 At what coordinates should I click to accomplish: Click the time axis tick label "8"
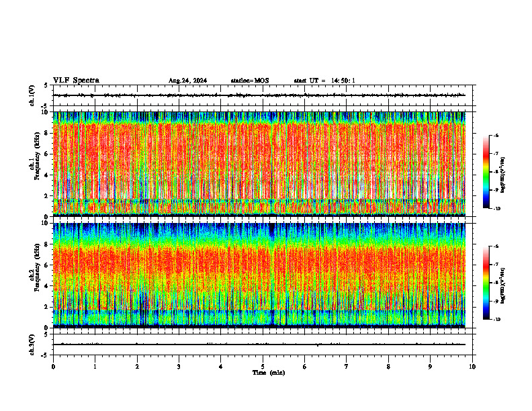click(388, 367)
